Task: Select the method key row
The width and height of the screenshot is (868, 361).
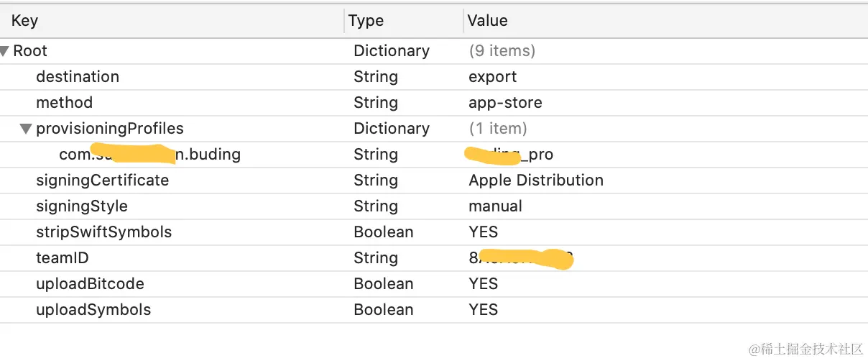Action: click(x=65, y=103)
